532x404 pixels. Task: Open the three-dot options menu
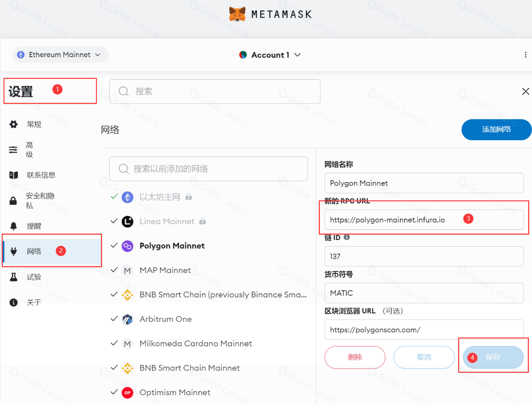[x=525, y=55]
